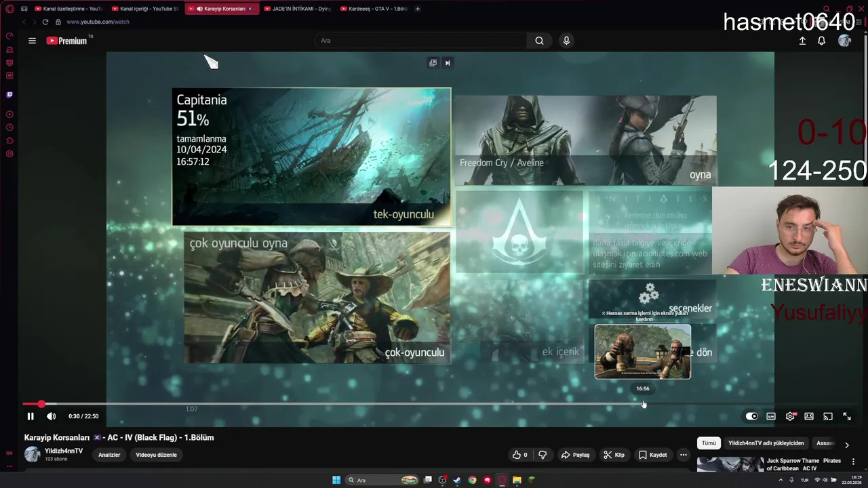Screen dimensions: 868x488
Task: Switch to the 'Kanal içeriği' tab
Action: point(144,9)
